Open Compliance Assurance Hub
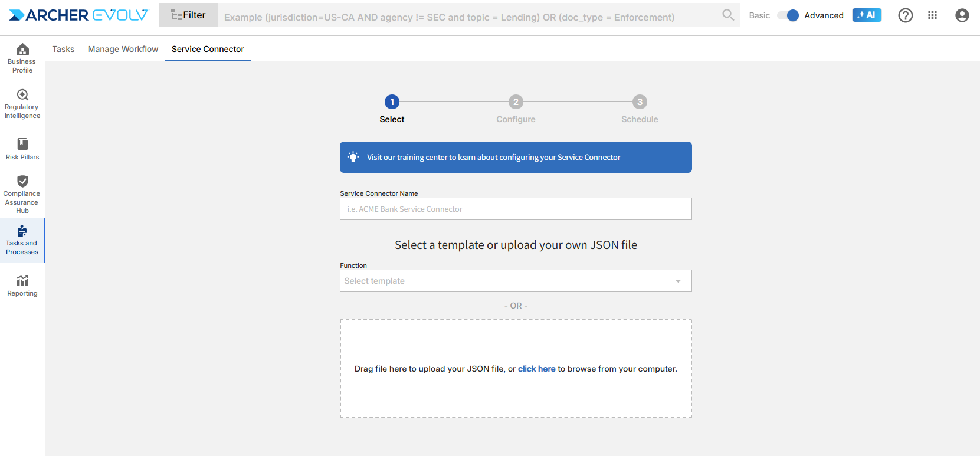Screen dimensions: 980x456 tap(22, 193)
